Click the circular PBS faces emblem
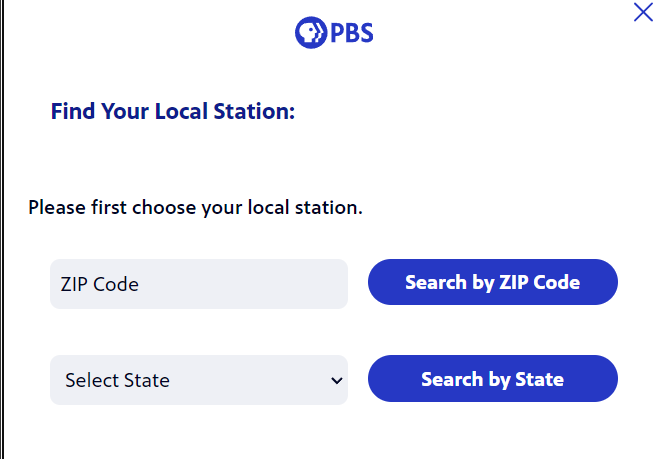Viewport: 662px width, 459px height. [x=311, y=33]
